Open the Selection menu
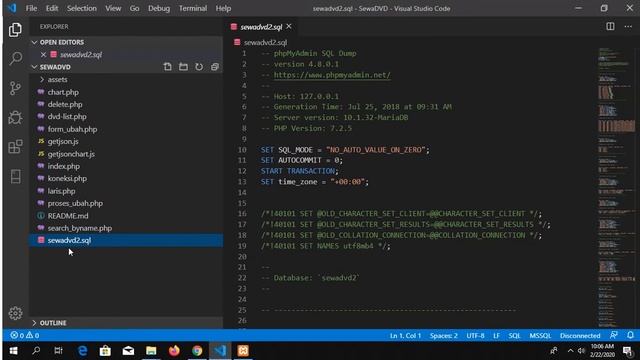 (82, 8)
